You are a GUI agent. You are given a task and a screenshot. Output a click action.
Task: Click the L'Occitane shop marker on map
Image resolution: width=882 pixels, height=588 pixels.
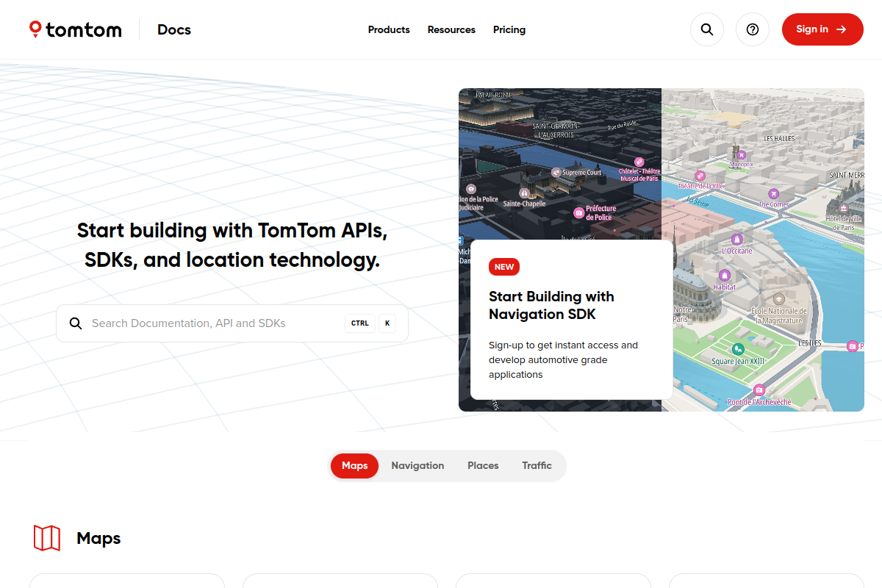tap(736, 240)
